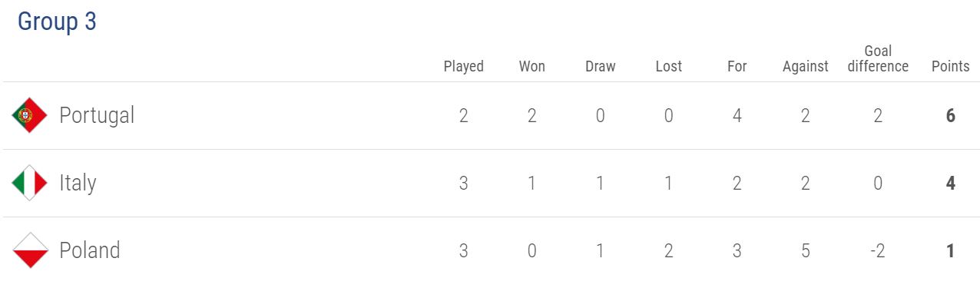
Task: Open the Poland team link
Action: click(90, 250)
